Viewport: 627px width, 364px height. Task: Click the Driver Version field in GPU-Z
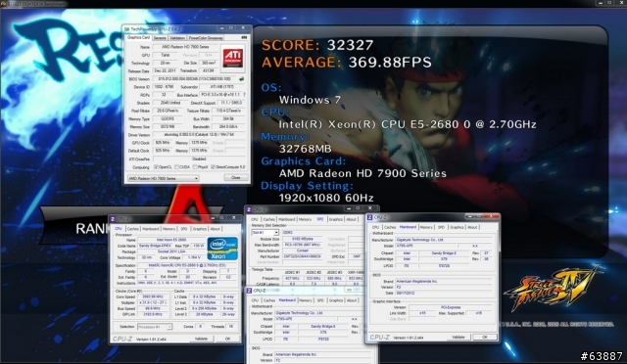(199, 135)
